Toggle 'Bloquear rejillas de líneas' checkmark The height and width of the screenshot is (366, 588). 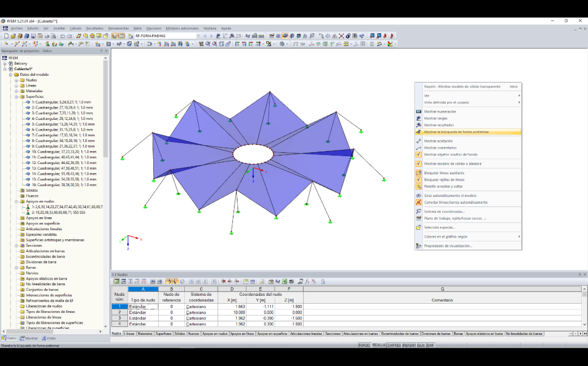point(418,179)
